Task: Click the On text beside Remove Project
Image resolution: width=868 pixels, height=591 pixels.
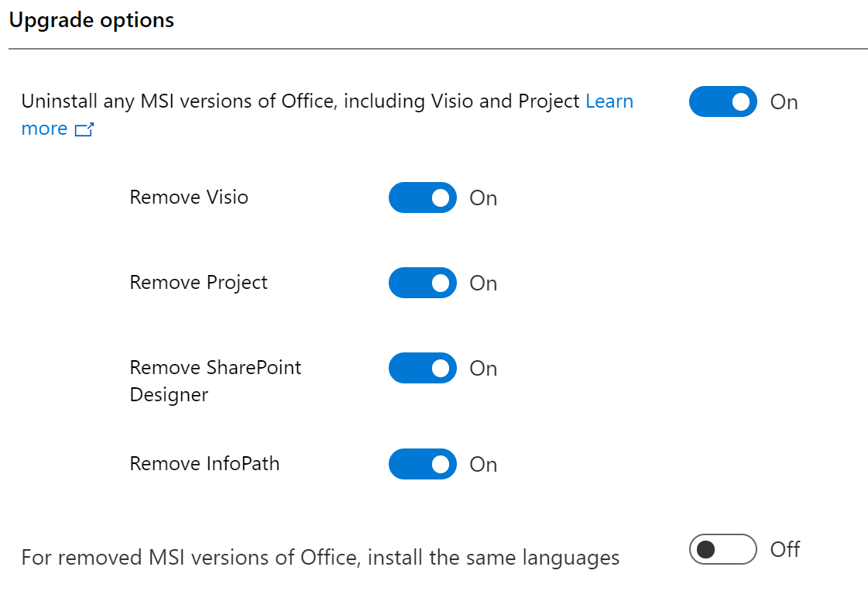Action: pyautogui.click(x=483, y=283)
